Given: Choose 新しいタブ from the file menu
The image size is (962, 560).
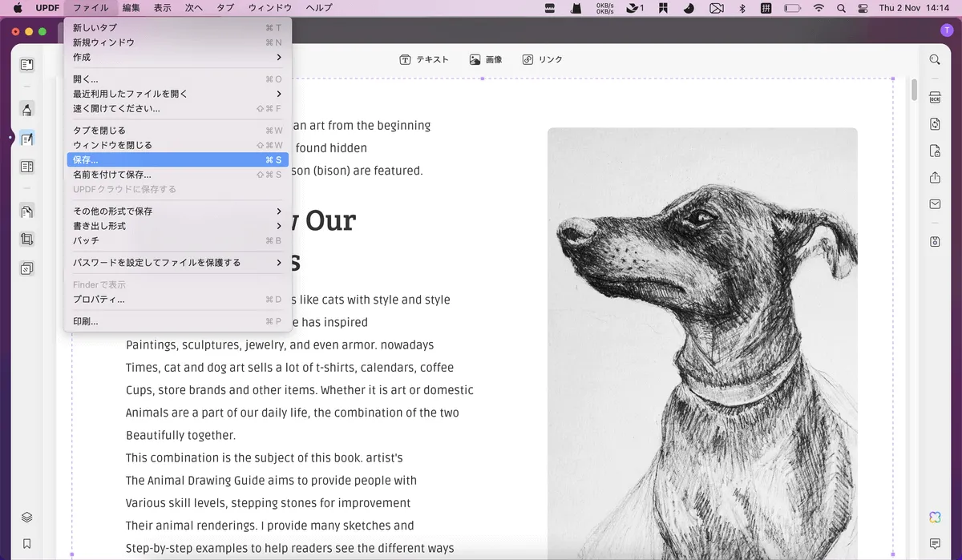Looking at the screenshot, I should (178, 28).
